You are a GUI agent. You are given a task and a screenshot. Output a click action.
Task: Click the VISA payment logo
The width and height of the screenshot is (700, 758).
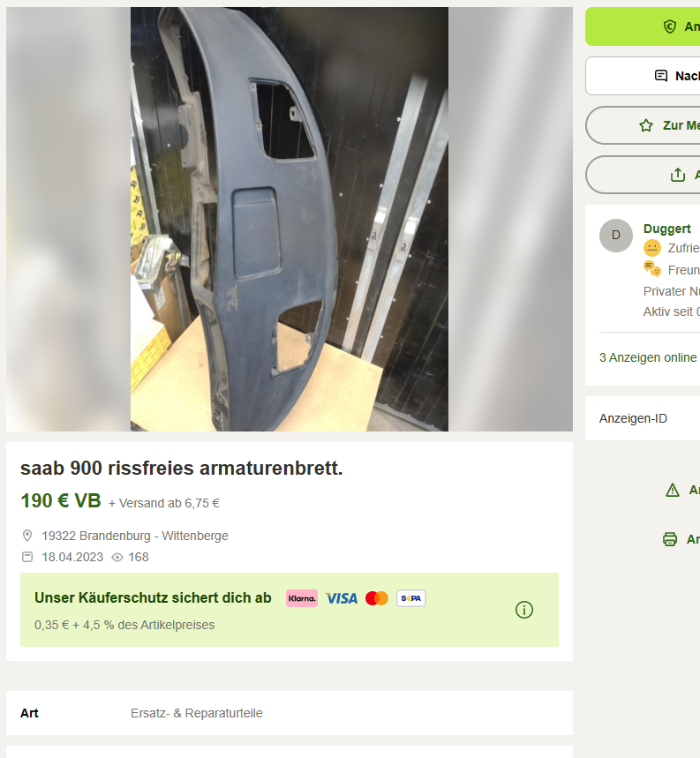(x=342, y=598)
